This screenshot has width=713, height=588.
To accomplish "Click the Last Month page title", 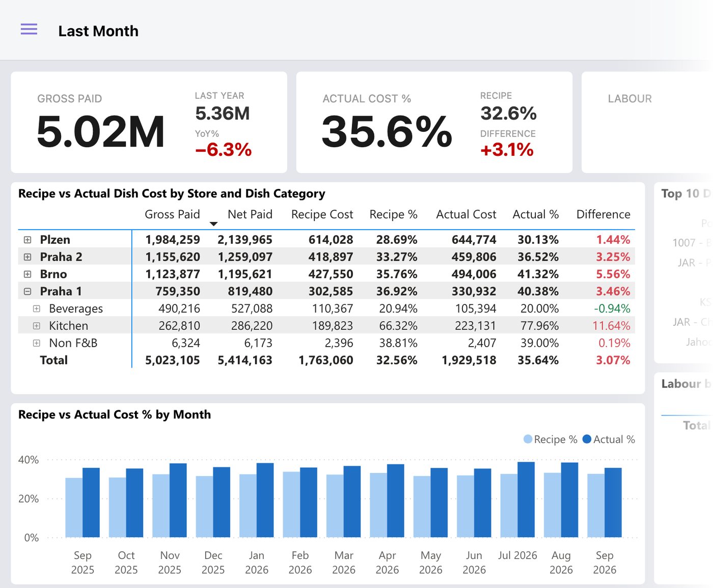I will click(x=98, y=31).
